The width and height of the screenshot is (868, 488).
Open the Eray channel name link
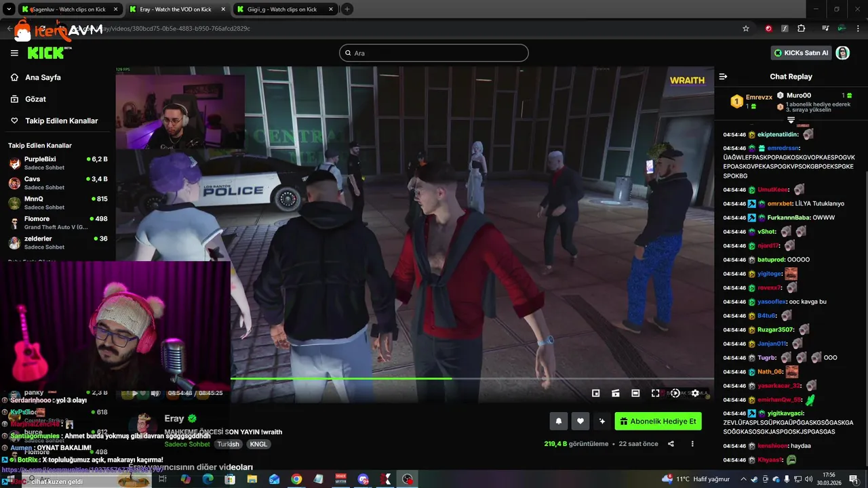[x=174, y=419]
